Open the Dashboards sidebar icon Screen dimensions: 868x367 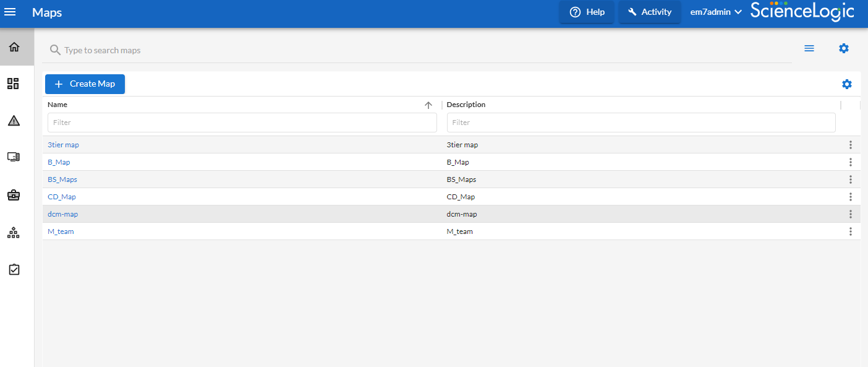(14, 84)
